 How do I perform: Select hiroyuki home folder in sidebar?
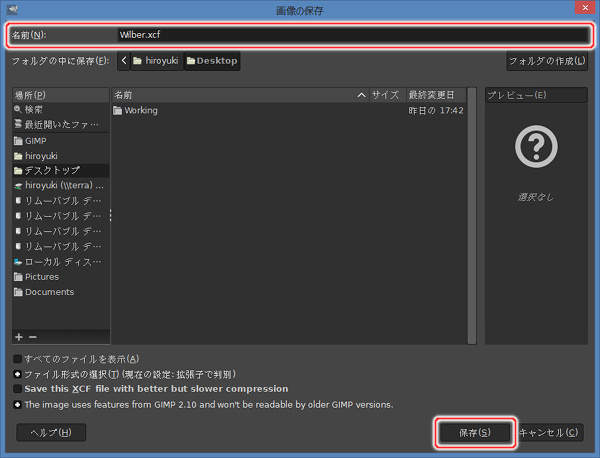click(61, 156)
